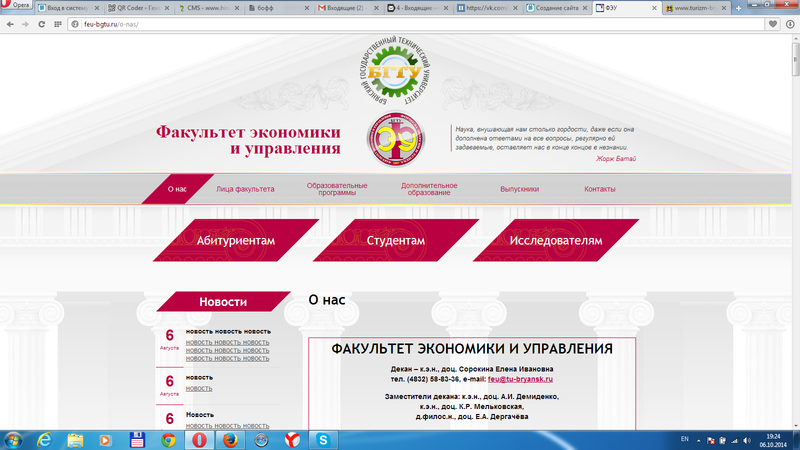The image size is (800, 450).
Task: Click the BGTU gear university logo
Action: [395, 72]
